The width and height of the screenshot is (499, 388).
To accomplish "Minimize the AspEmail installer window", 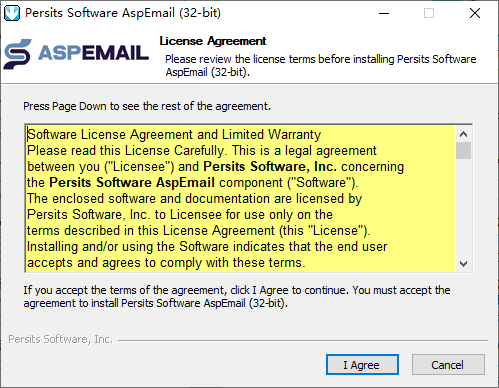I will 384,13.
